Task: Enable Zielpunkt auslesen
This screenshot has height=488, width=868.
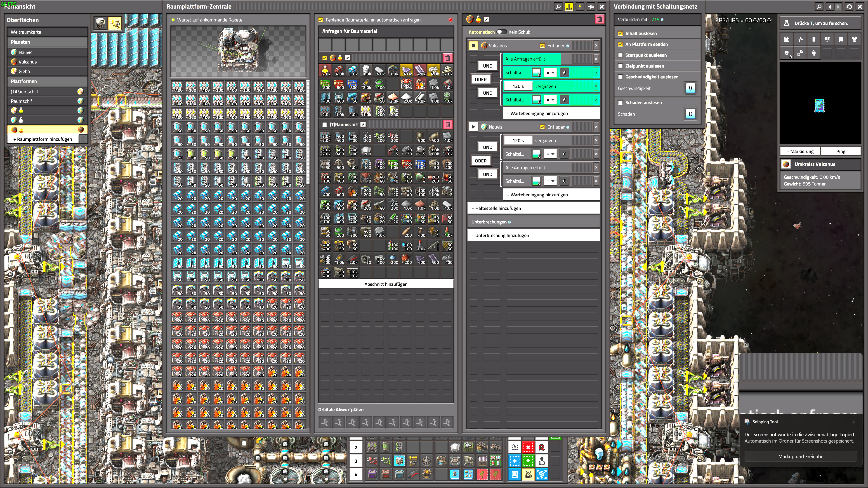Action: 620,66
